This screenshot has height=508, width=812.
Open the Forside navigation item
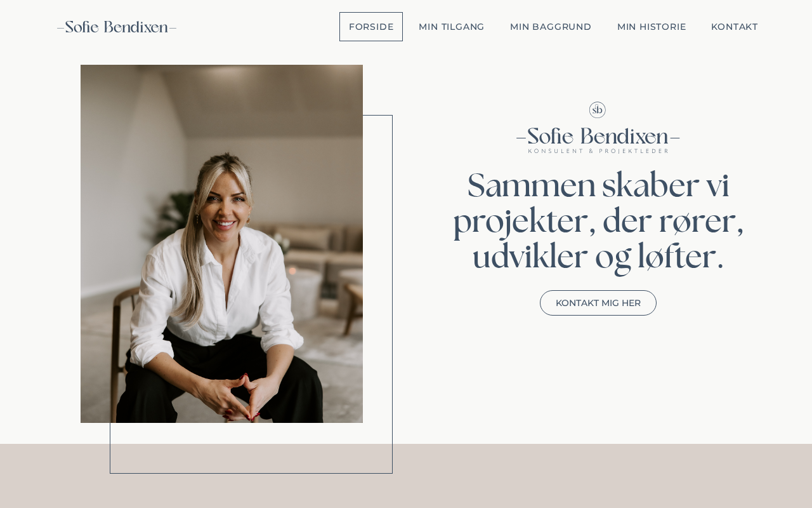(371, 27)
